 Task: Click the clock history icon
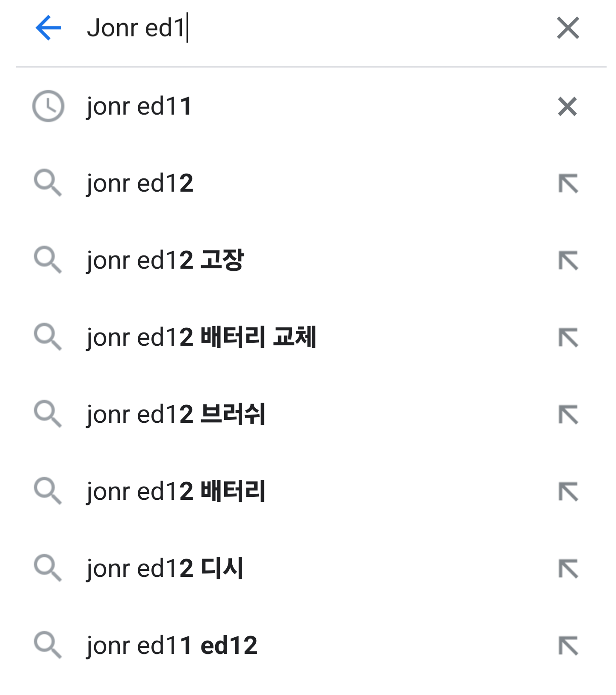tap(48, 106)
